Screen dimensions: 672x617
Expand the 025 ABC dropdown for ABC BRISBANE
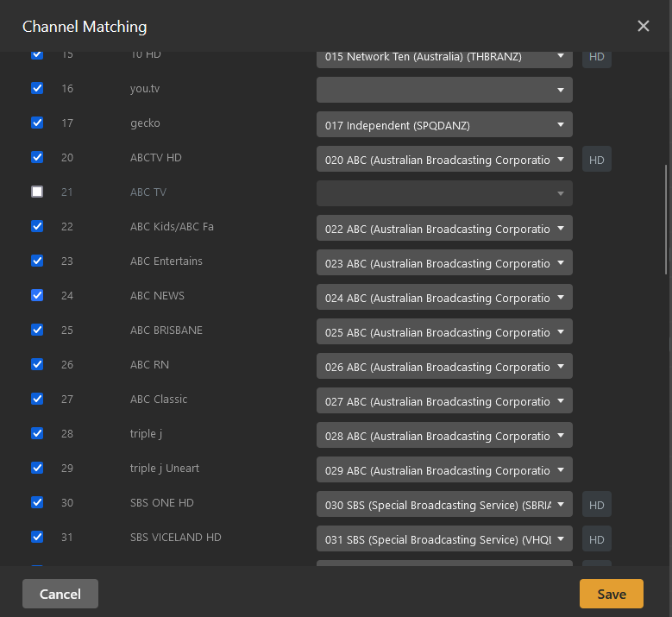pos(444,331)
